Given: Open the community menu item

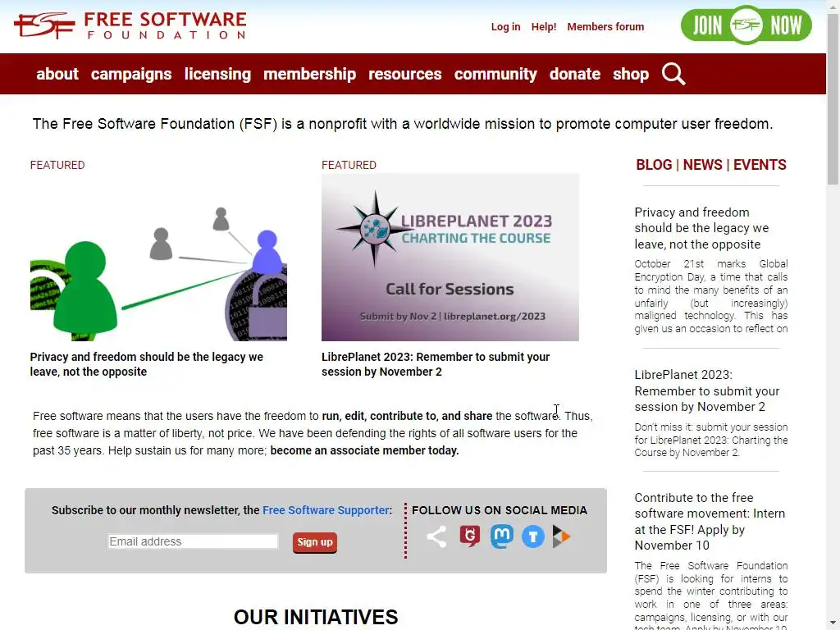Looking at the screenshot, I should point(495,74).
